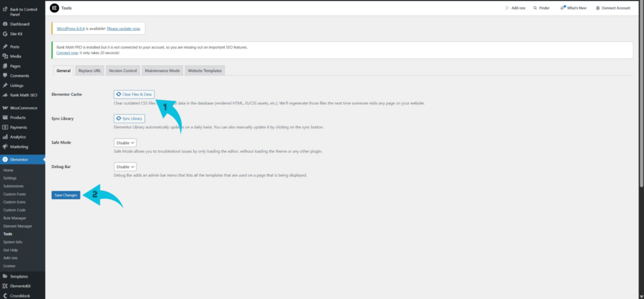Click the Crocoblock icon in the sidebar

pyautogui.click(x=5, y=295)
